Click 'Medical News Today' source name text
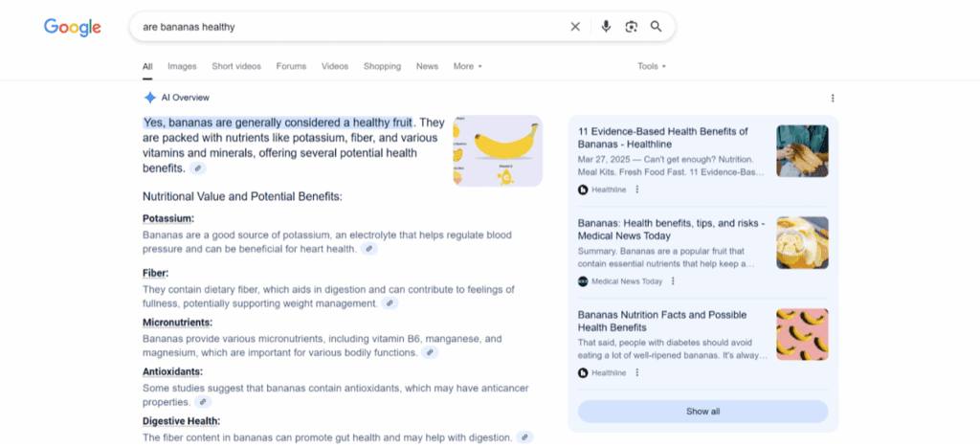This screenshot has height=447, width=980. (x=627, y=281)
